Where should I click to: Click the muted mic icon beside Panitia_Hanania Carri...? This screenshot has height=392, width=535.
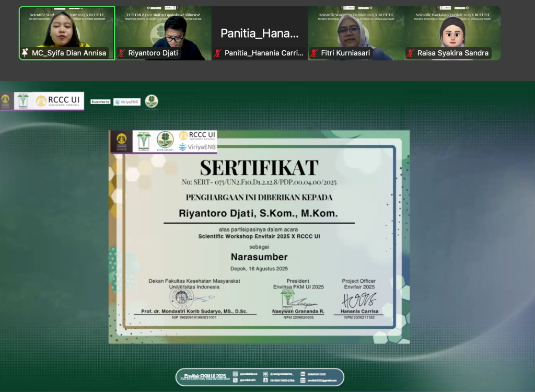point(218,53)
